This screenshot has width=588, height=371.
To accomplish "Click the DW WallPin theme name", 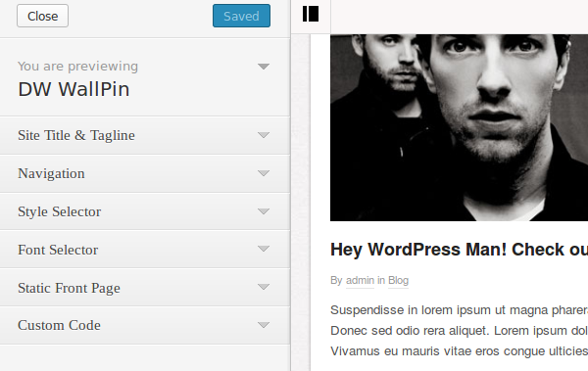I will [73, 89].
